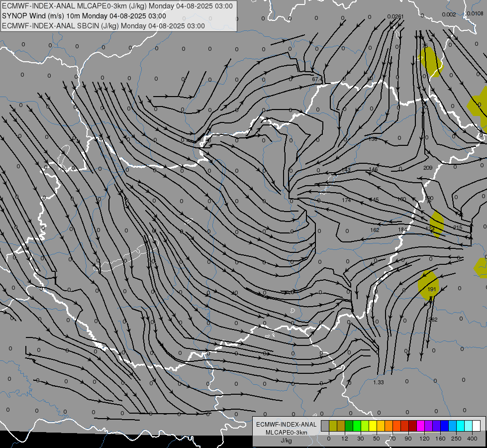Click legend tick label 250
Viewport: 487px width, 448px height.
(456, 439)
